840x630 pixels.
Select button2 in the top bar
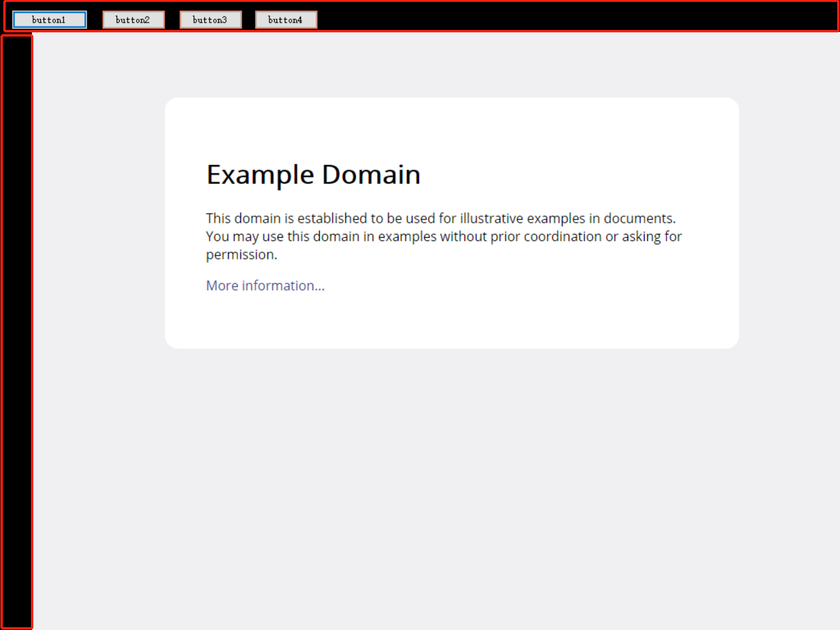click(x=134, y=20)
